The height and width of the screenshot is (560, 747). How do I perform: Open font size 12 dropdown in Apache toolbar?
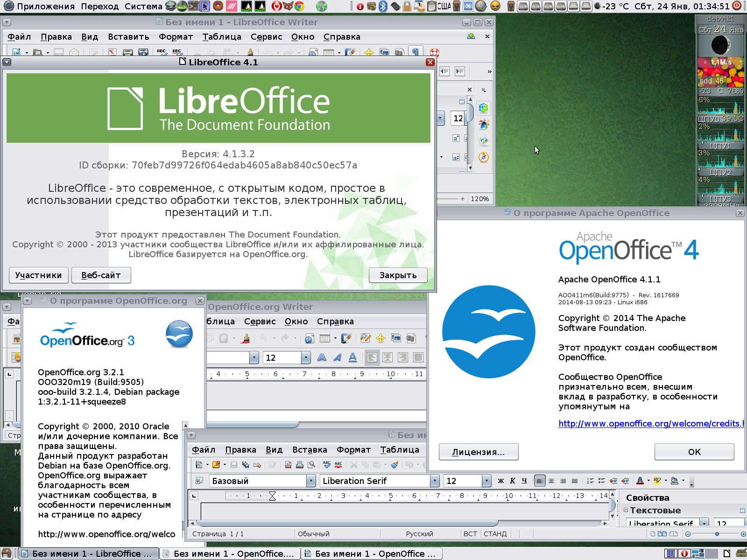486,481
